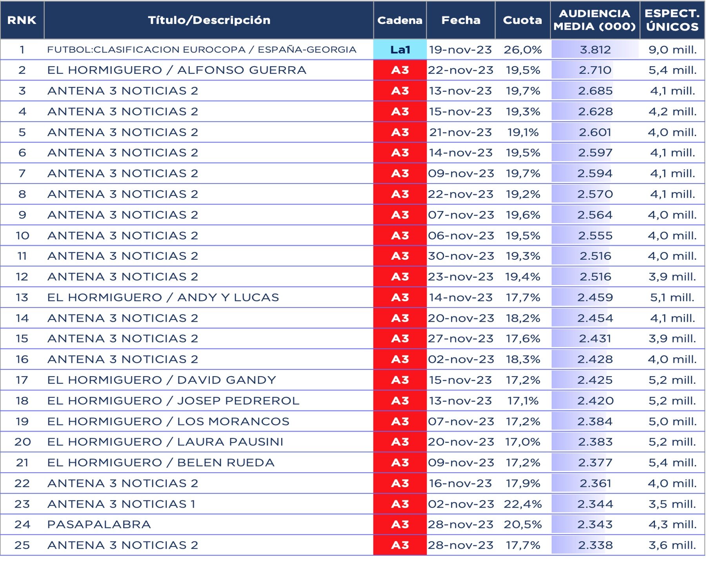Select the 9,0 mill. unique viewers cell
This screenshot has height=588, width=706.
(x=672, y=49)
